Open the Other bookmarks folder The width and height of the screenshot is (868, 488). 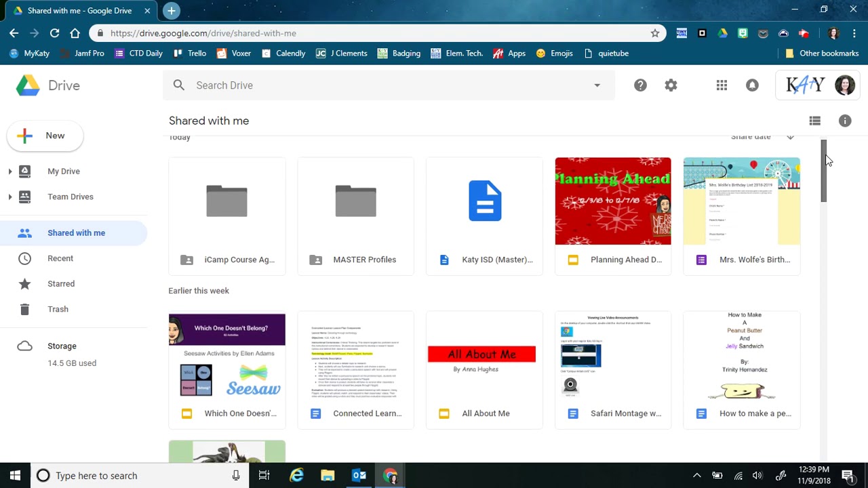click(821, 54)
